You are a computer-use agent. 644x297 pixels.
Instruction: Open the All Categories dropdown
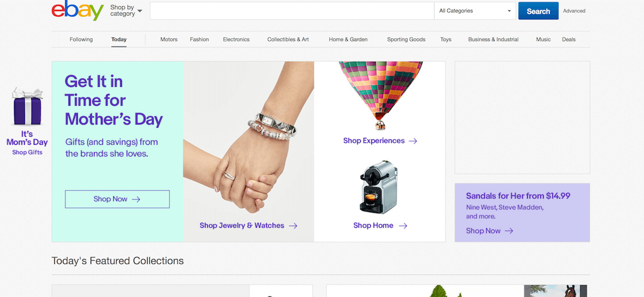click(x=475, y=11)
